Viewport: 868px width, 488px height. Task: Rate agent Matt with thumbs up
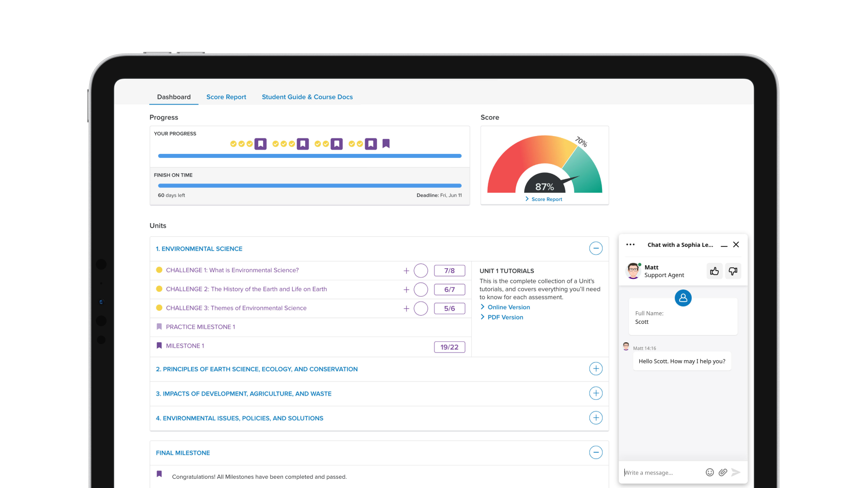pyautogui.click(x=714, y=271)
